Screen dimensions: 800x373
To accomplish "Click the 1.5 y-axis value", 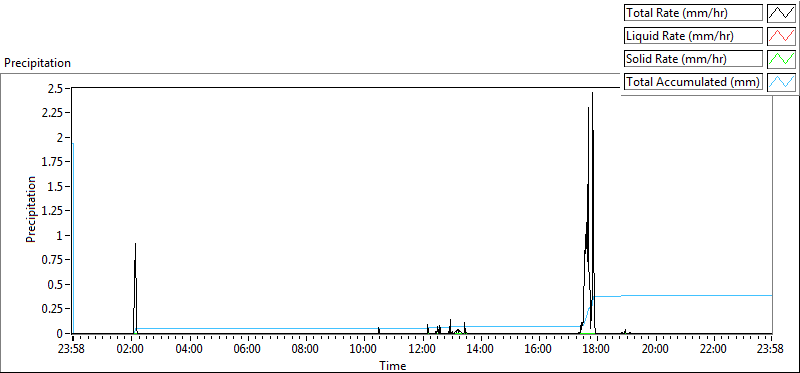I will (56, 187).
